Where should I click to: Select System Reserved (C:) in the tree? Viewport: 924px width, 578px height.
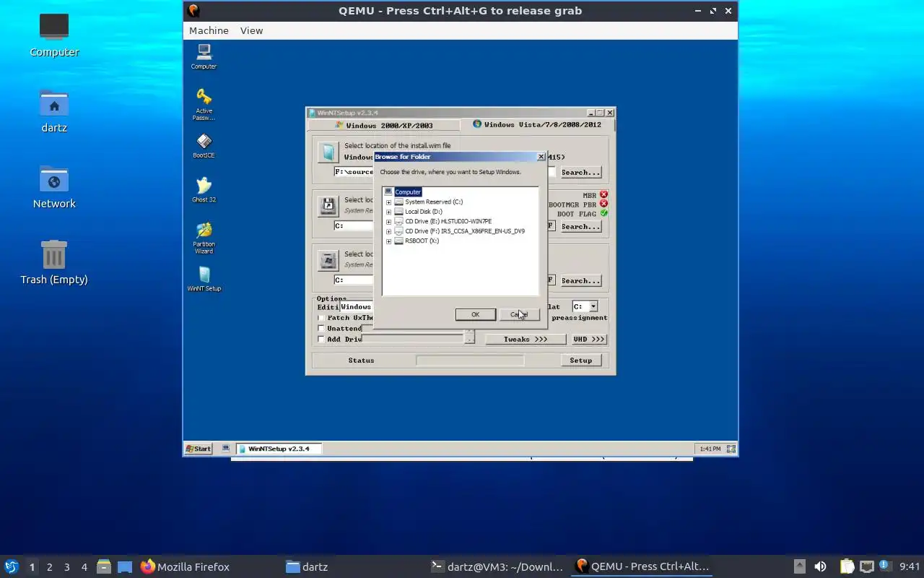(x=434, y=202)
